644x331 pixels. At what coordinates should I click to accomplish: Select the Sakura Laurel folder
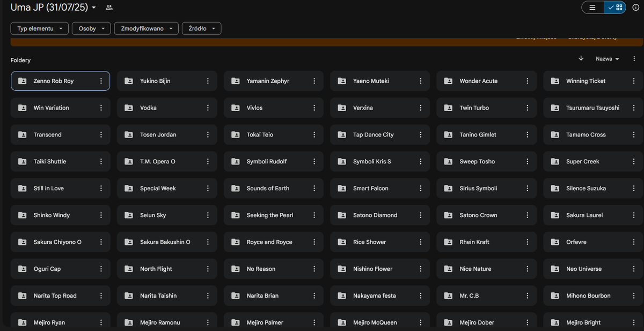[x=594, y=215]
